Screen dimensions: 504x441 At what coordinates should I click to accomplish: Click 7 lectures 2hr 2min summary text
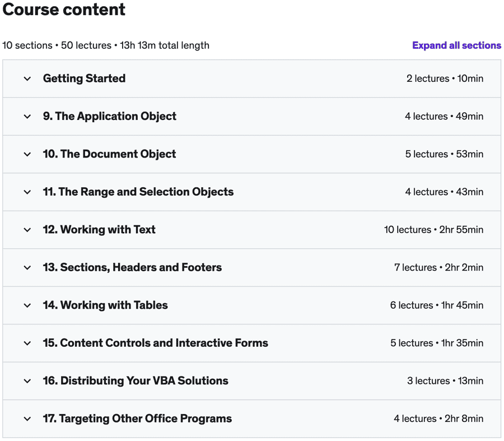(438, 268)
